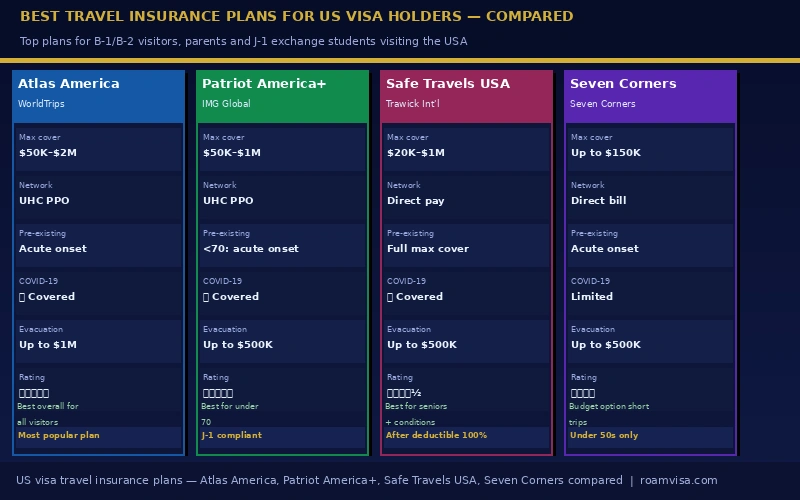Click "Acute onset" in the Atlas America card
Image resolution: width=800 pixels, height=500 pixels.
coord(53,248)
